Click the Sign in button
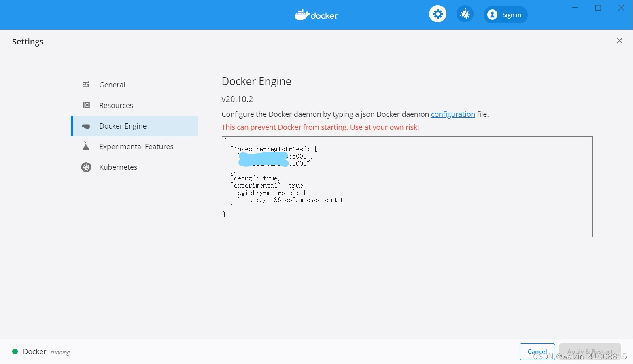This screenshot has width=633, height=364. (505, 14)
